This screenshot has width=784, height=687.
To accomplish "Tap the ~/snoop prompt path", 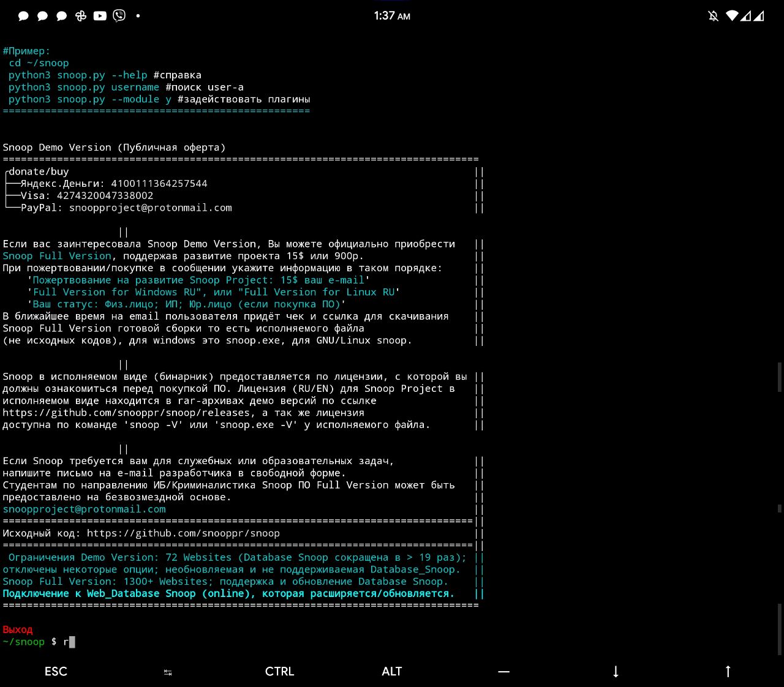I will (24, 642).
